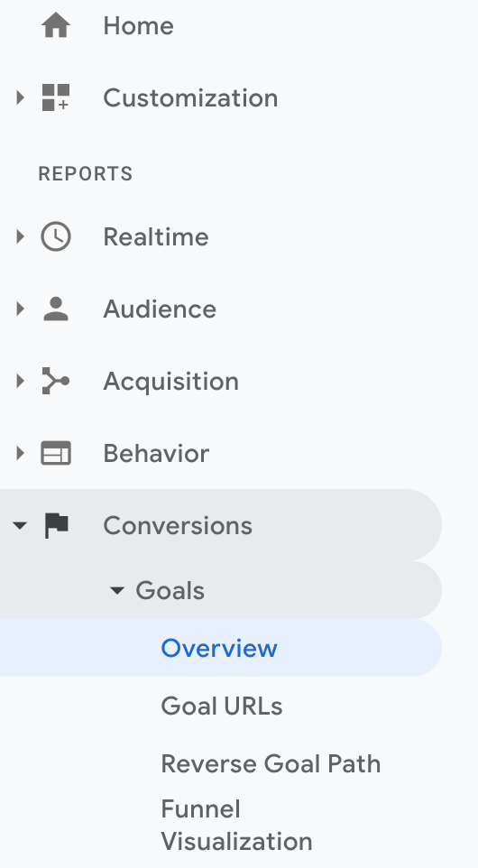Expand the Customization section arrow
The height and width of the screenshot is (868, 478).
(21, 98)
